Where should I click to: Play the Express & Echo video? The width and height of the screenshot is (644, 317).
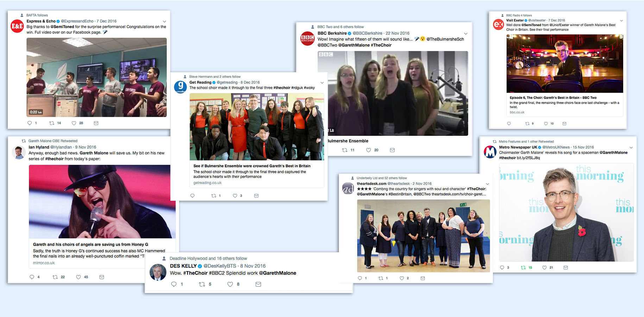coord(97,77)
